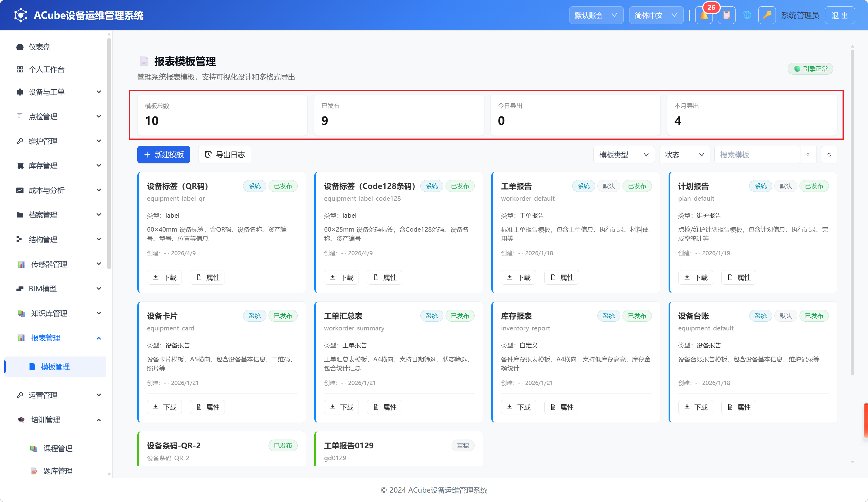This screenshot has width=868, height=502.
Task: Open the 简体中文 language dropdown
Action: pyautogui.click(x=656, y=15)
